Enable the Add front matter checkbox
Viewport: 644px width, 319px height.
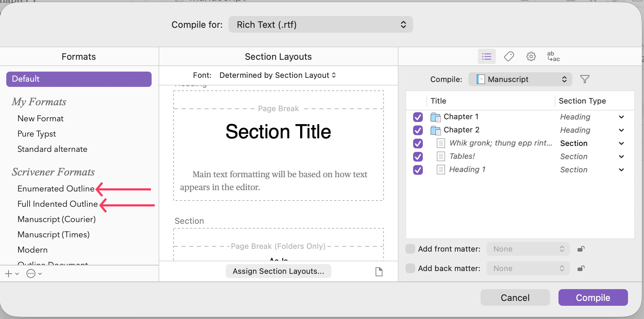410,249
